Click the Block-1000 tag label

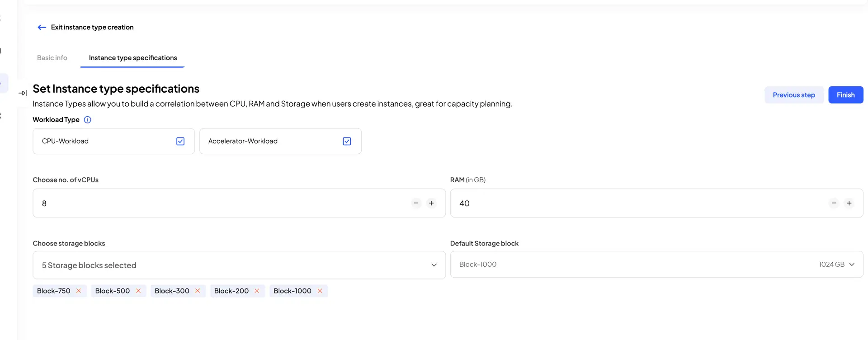(292, 291)
